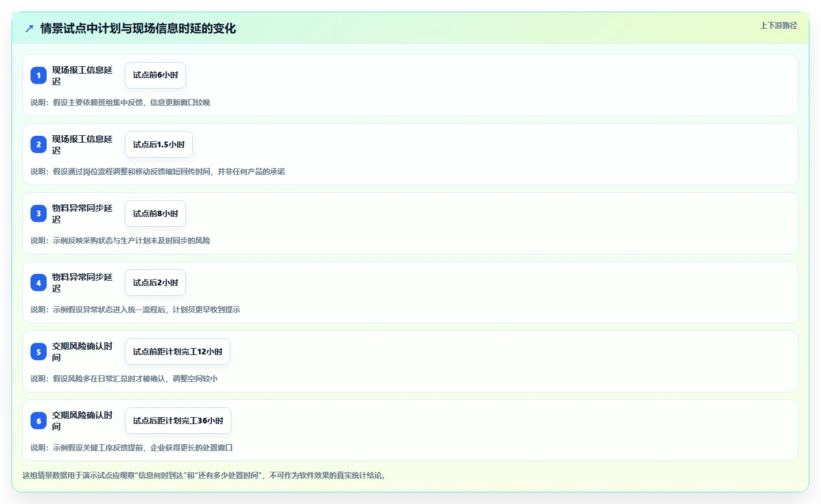The image size is (821, 504).
Task: Click the 试点前6小时 value chip
Action: pos(155,75)
